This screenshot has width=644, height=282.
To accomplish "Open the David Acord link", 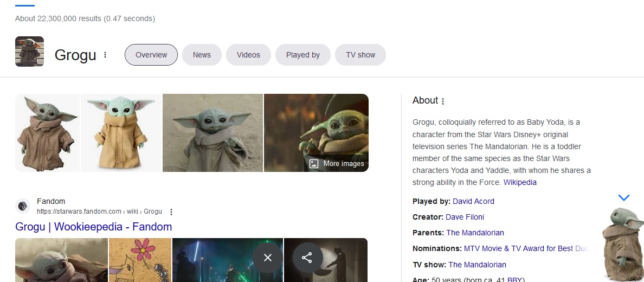I will [x=473, y=201].
